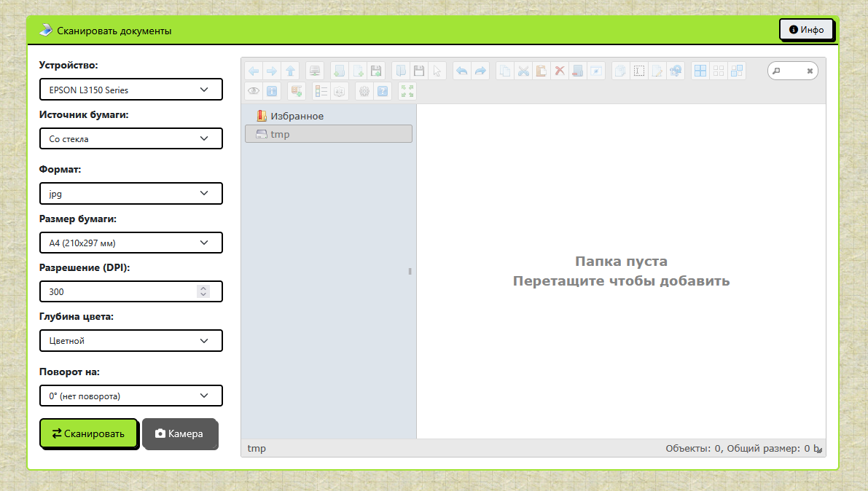868x491 pixels.
Task: Expand the Формат dropdown showing jpg
Action: point(130,194)
